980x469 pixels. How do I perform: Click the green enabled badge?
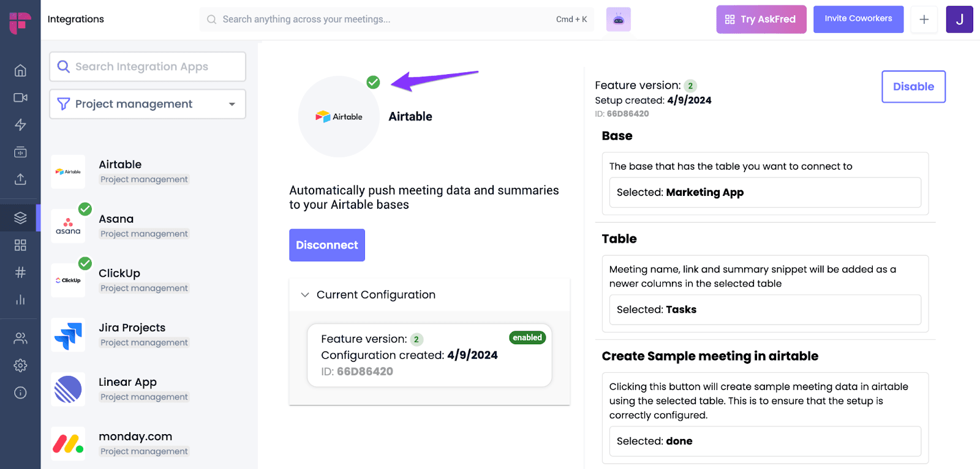[x=527, y=338]
